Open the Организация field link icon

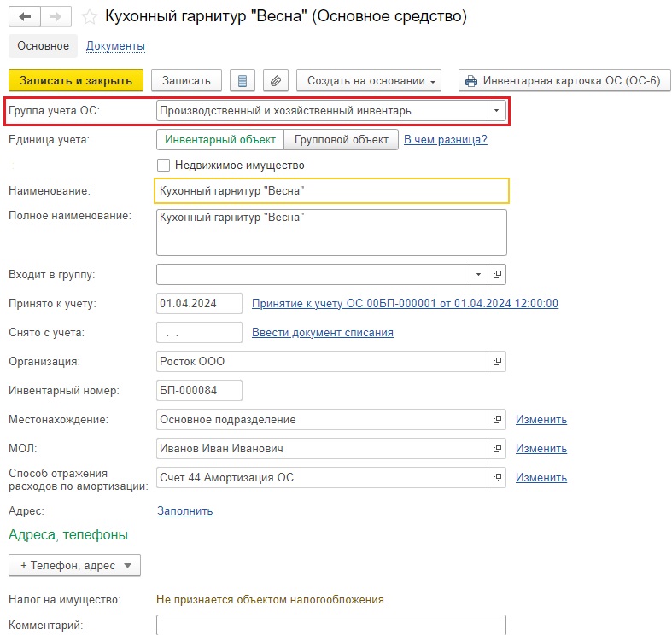pyautogui.click(x=497, y=361)
